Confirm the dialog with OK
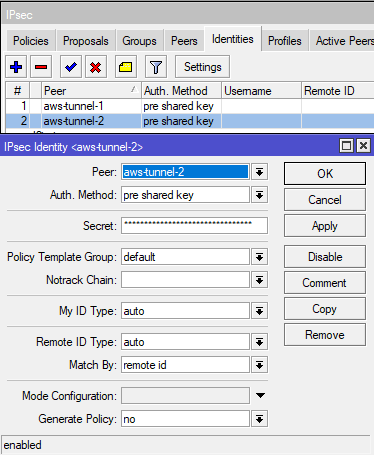Screen dimensions: 374x455 pos(325,174)
